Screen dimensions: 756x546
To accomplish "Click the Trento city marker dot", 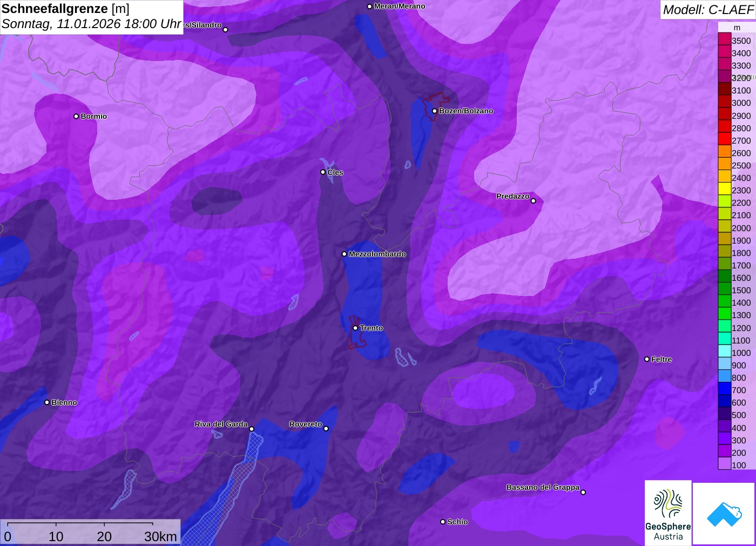I will tap(355, 328).
